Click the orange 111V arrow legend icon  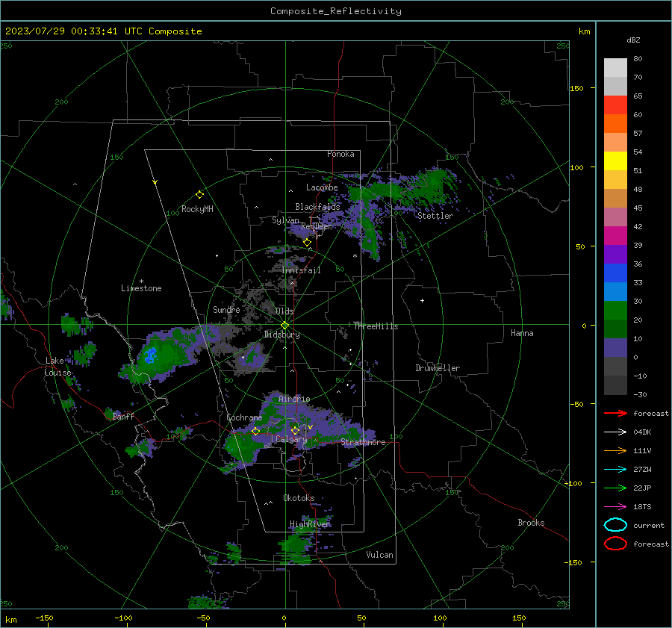(615, 450)
